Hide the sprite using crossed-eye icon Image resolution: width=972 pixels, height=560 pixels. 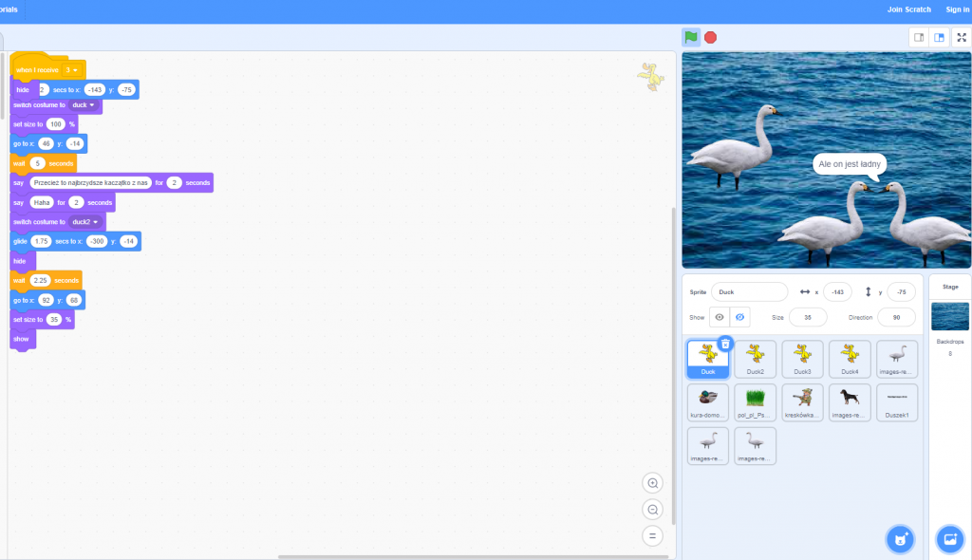tap(741, 317)
